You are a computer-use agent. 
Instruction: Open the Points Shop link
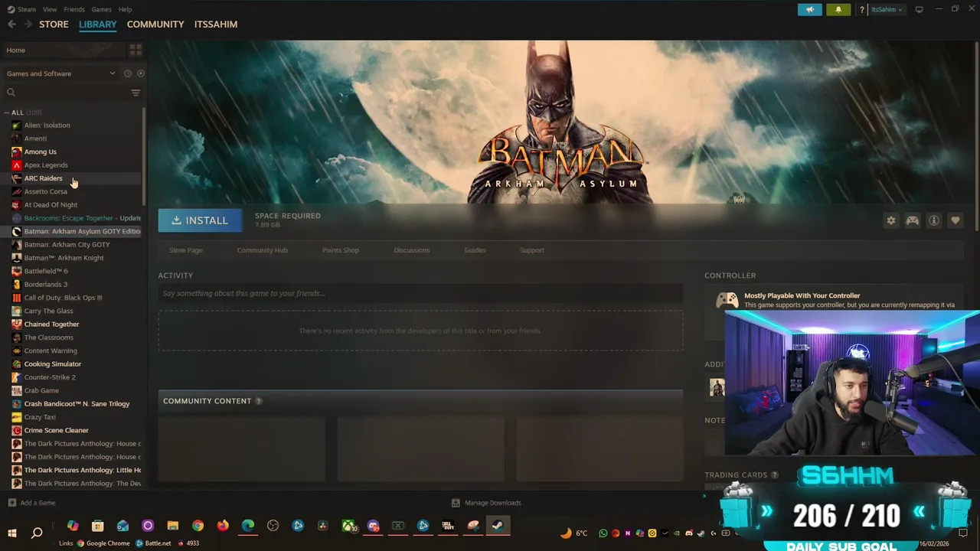click(x=341, y=250)
